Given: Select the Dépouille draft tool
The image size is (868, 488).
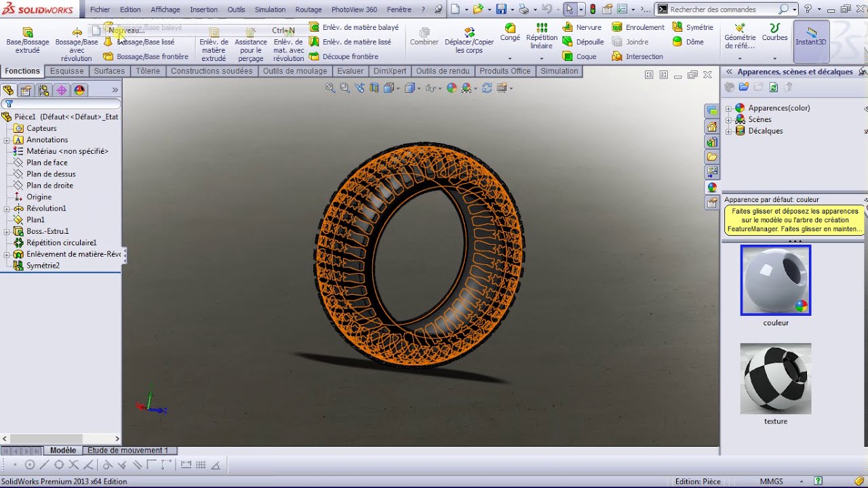Looking at the screenshot, I should pos(583,42).
